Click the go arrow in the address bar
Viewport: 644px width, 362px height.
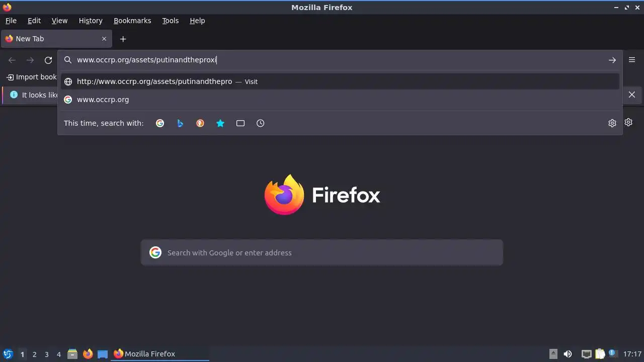point(612,60)
